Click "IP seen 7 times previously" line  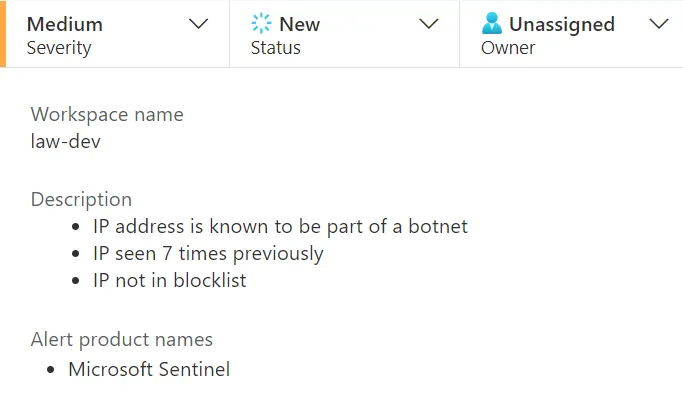point(208,253)
